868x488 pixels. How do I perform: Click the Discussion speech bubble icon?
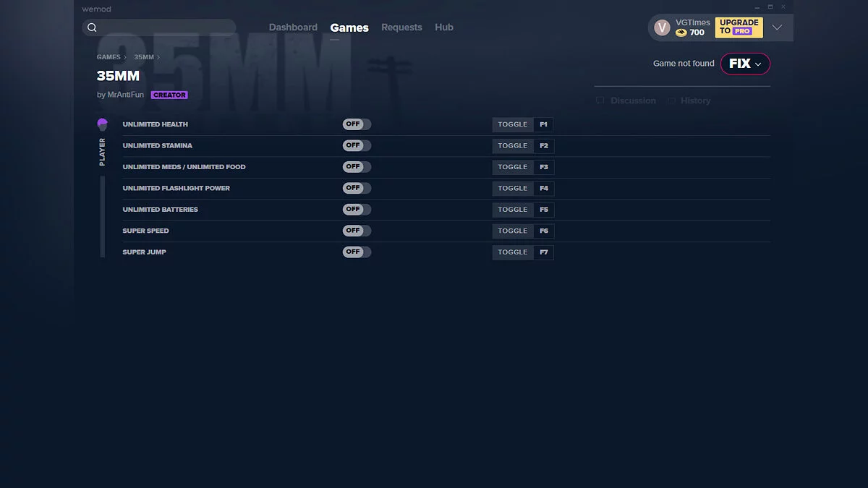[x=600, y=100]
